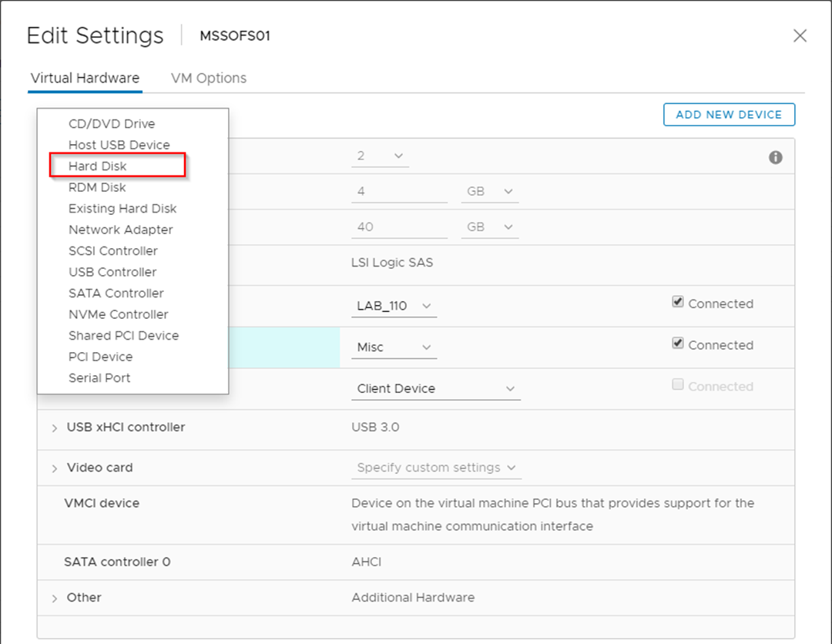Toggle Connected checkbox for Misc adapter
Image resolution: width=832 pixels, height=644 pixels.
(678, 344)
